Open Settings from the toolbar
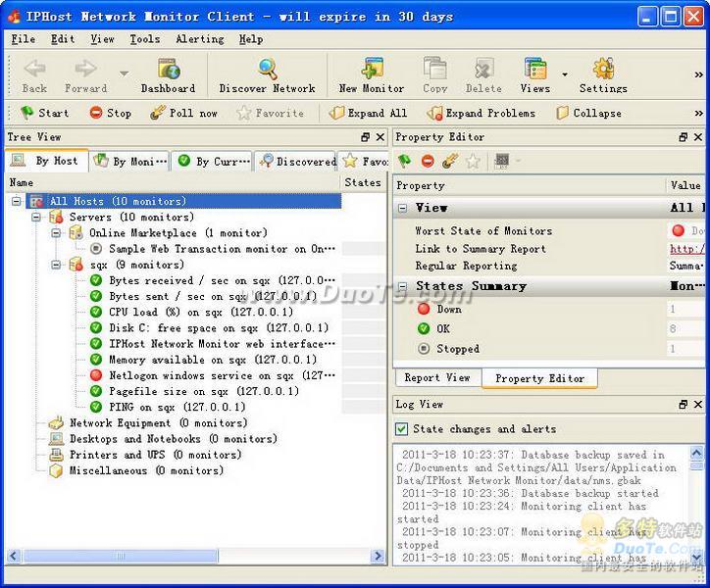 point(603,75)
